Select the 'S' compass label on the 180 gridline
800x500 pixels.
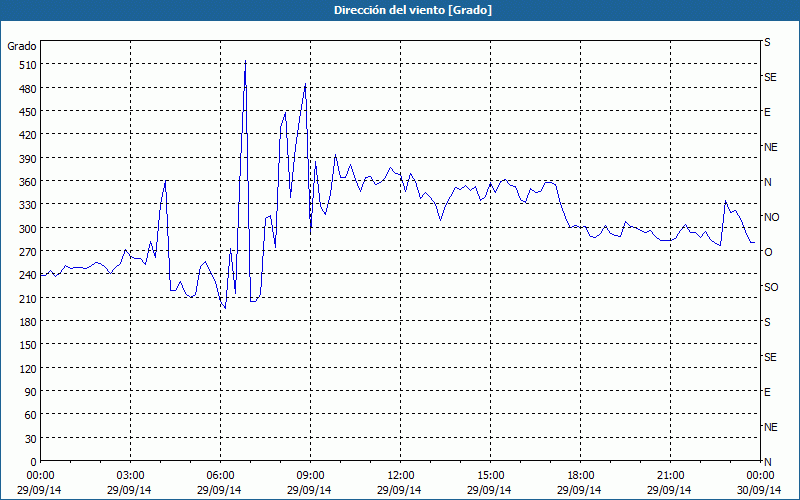(x=767, y=322)
